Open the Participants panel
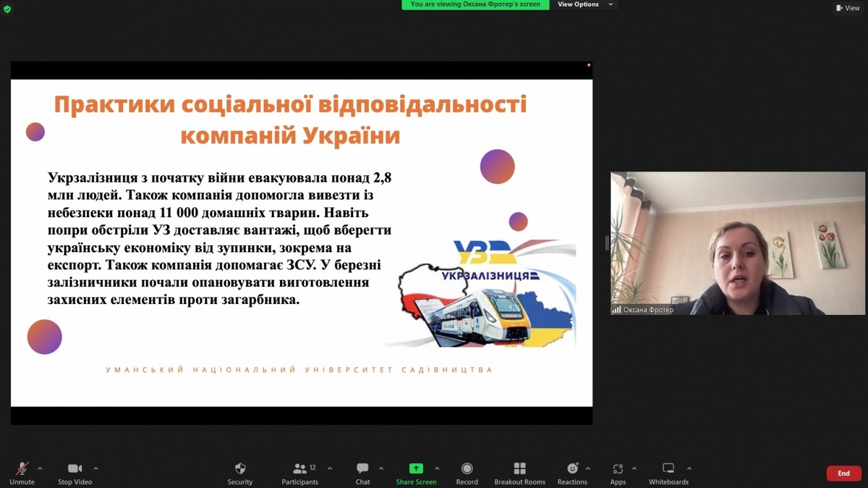Screen dimensions: 868x488 coord(299,474)
